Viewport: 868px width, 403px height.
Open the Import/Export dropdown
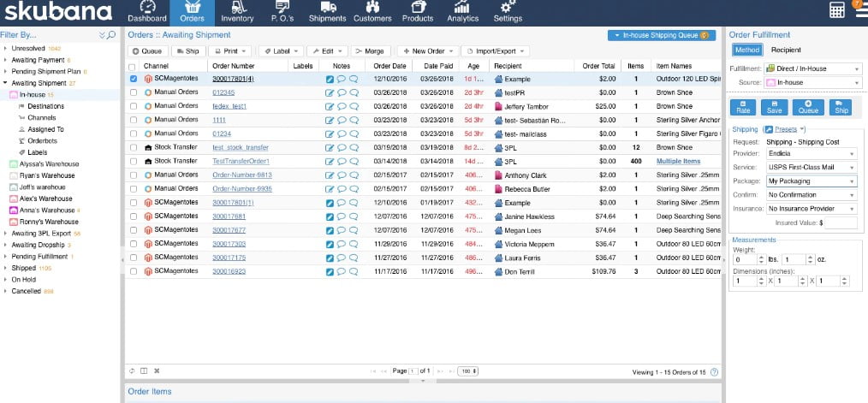496,51
